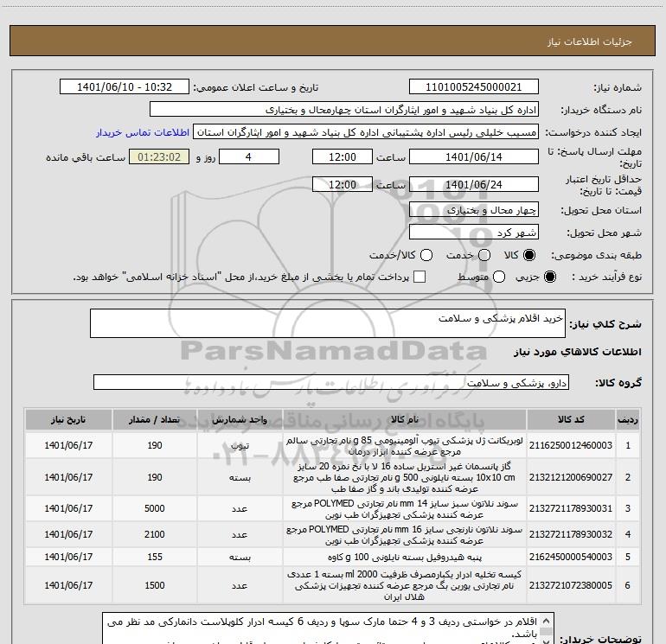Click the کد کالا column header
Screen dimensions: 666x644
click(x=571, y=419)
